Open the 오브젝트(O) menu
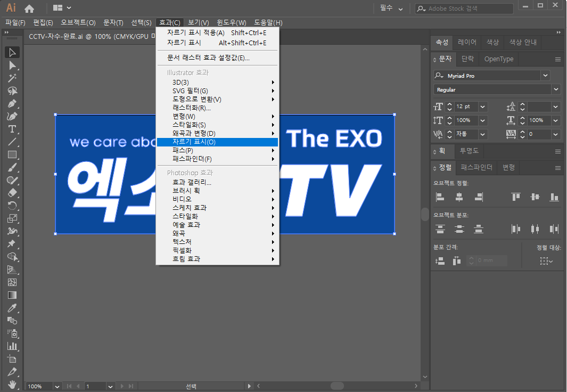Screen dimensions: 567x392 pos(78,22)
